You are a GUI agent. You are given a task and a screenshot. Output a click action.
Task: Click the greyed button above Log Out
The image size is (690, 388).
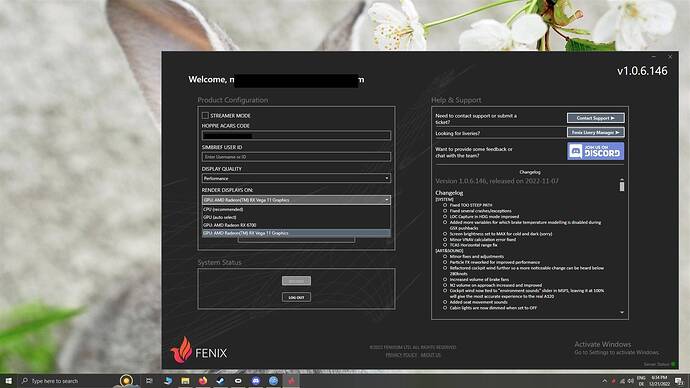[x=296, y=281]
